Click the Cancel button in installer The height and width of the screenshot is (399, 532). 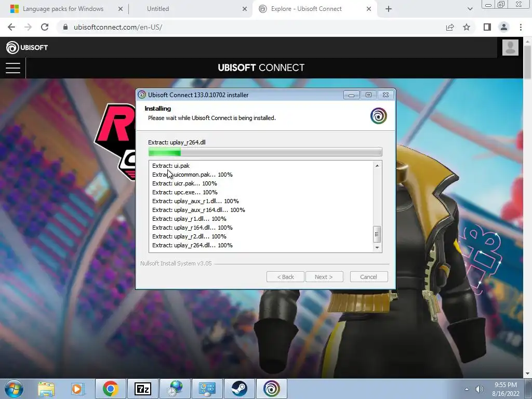pyautogui.click(x=369, y=277)
